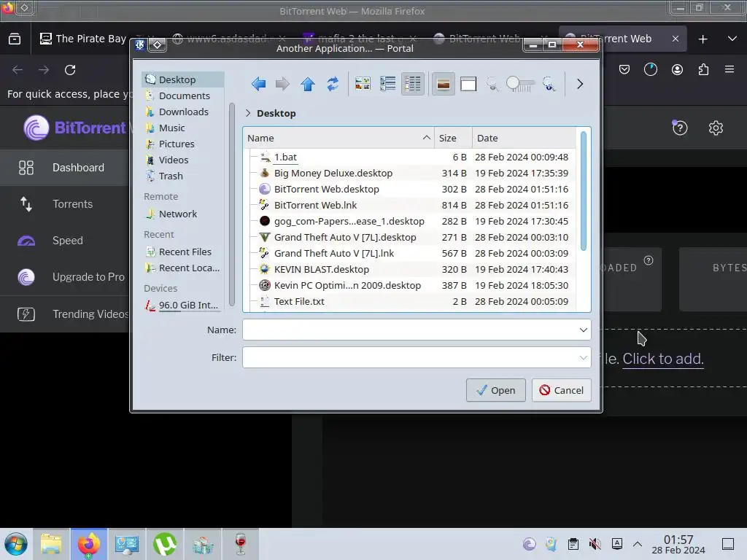Viewport: 747px width, 560px height.
Task: Open Documents in places sidebar
Action: pyautogui.click(x=183, y=96)
